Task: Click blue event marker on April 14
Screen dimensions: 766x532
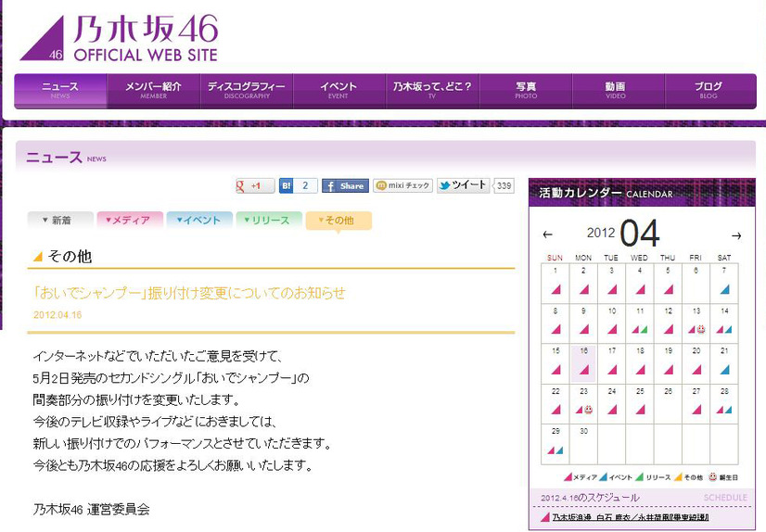Action: (728, 329)
